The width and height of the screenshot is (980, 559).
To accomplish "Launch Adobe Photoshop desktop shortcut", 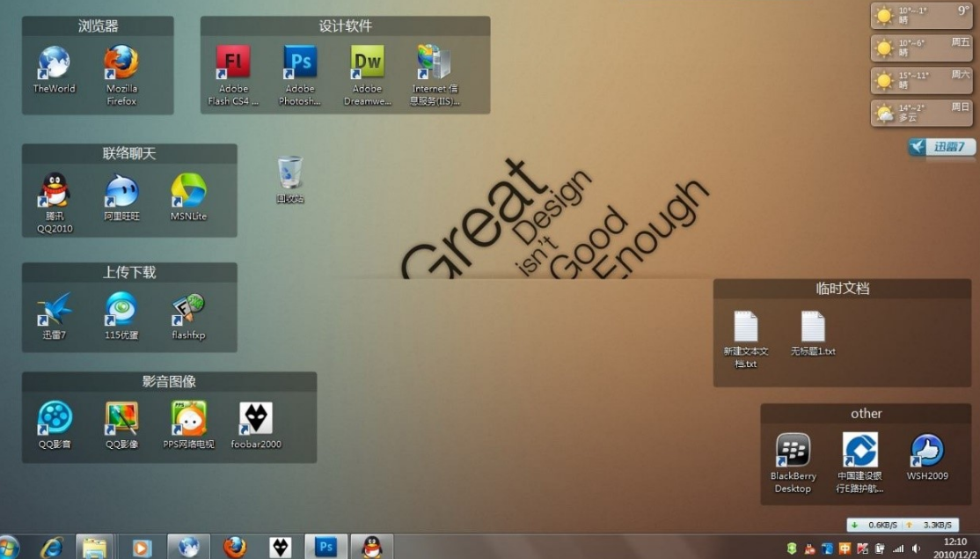I will [x=300, y=63].
